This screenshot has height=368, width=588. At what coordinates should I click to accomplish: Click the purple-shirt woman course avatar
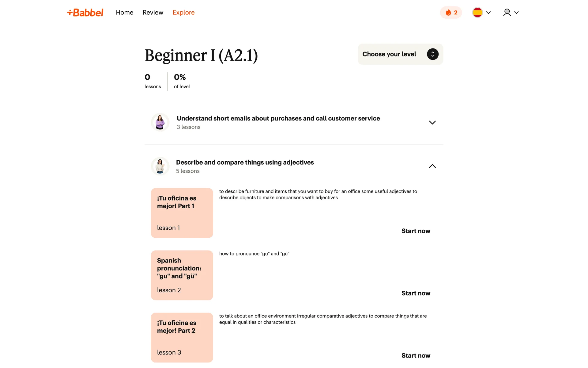pos(160,122)
